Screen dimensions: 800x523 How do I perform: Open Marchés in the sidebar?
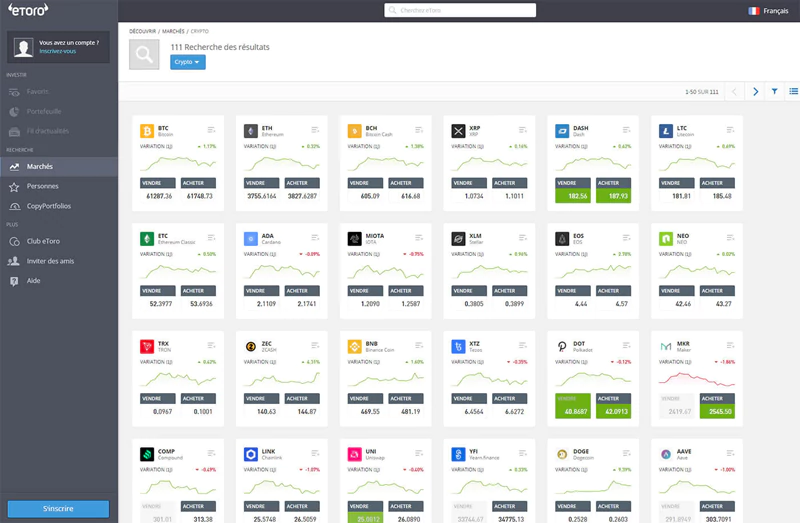(x=59, y=166)
